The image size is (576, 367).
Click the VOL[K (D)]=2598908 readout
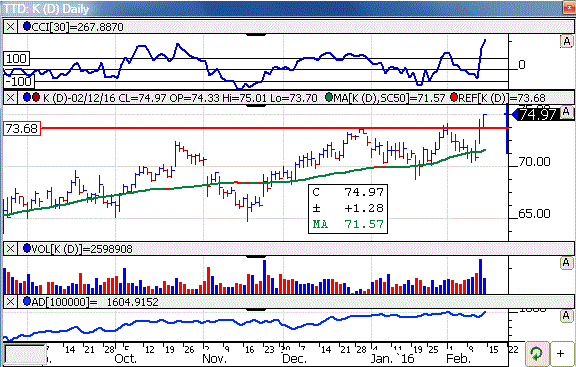tap(82, 249)
